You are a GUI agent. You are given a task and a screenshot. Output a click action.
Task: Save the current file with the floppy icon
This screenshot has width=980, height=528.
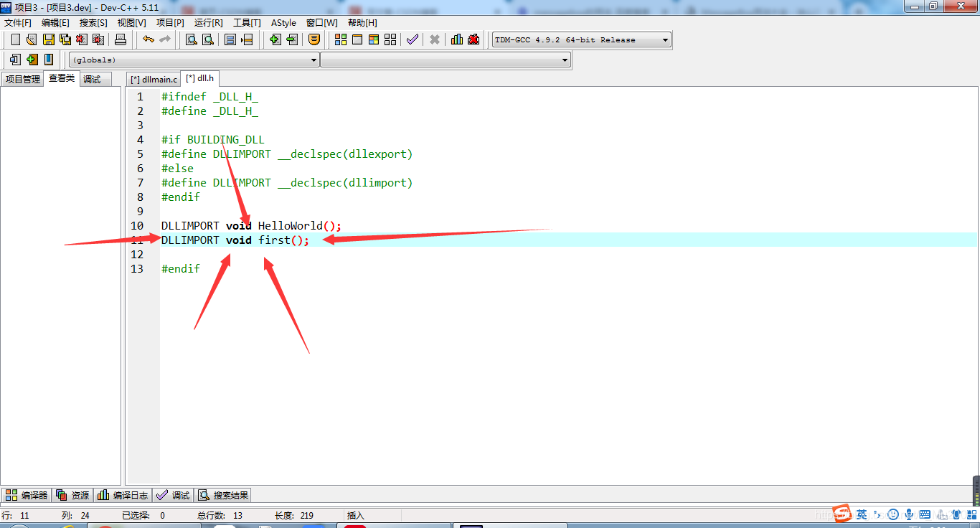[x=48, y=39]
